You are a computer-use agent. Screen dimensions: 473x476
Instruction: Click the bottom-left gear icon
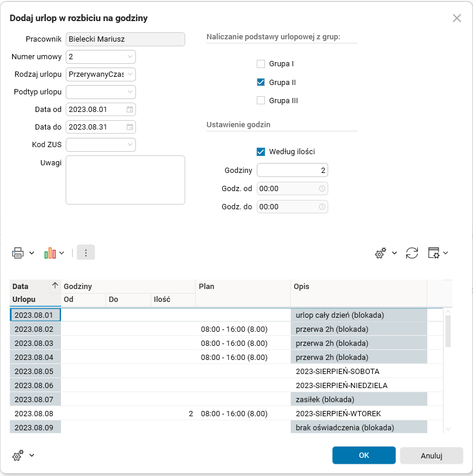point(18,455)
